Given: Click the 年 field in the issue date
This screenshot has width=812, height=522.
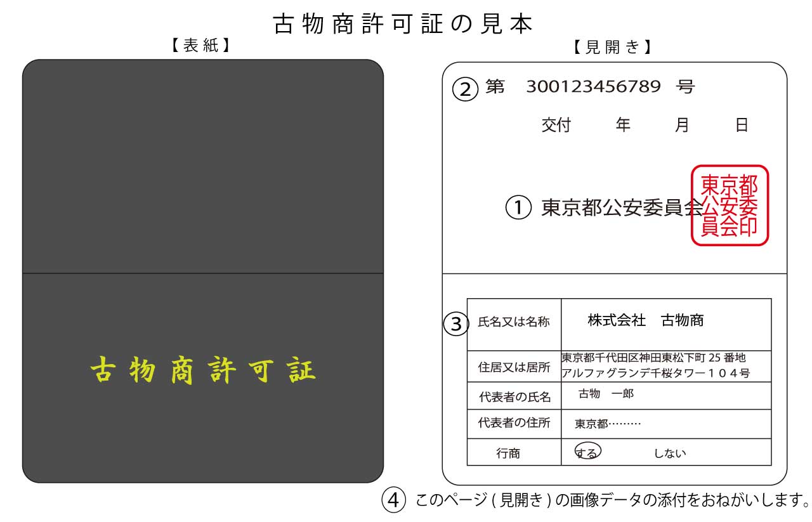Looking at the screenshot, I should [x=623, y=125].
